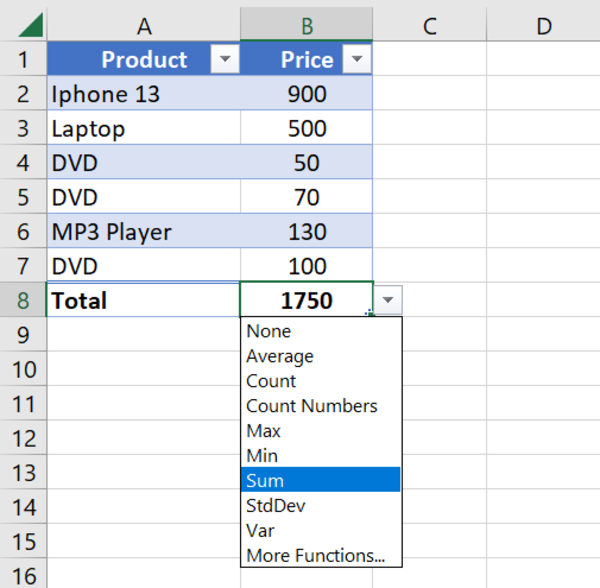Select the Laptop cell
This screenshot has height=588, width=600.
click(144, 128)
